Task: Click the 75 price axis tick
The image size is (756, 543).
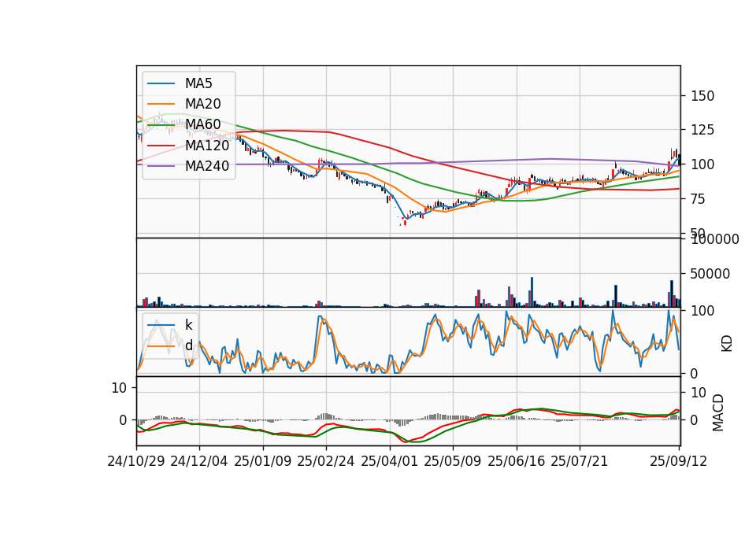Action: pos(699,198)
